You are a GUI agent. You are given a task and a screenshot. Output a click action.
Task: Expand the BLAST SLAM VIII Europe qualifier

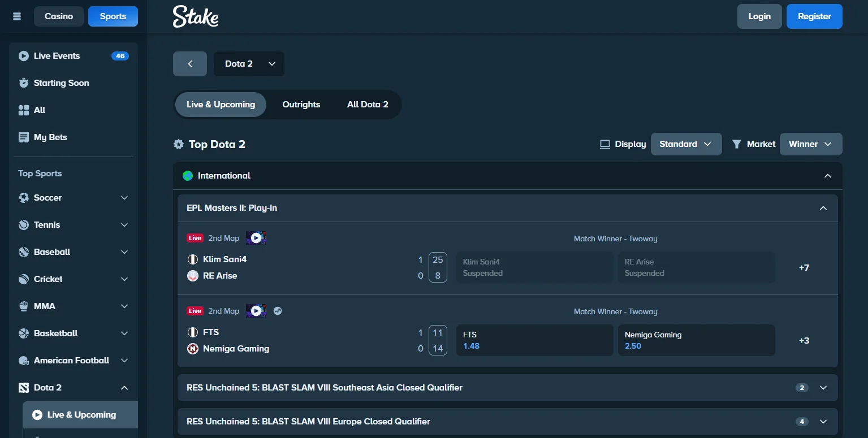pyautogui.click(x=823, y=422)
